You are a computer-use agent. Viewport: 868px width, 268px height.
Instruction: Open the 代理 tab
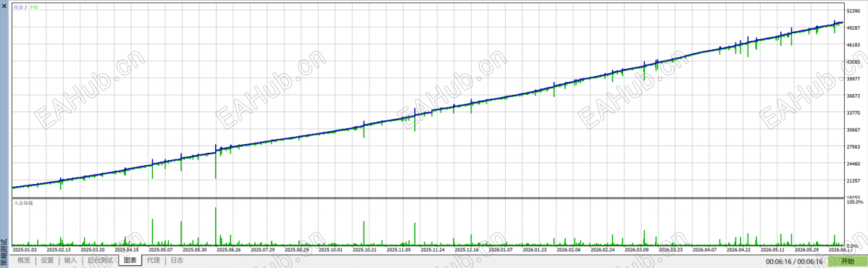154,260
